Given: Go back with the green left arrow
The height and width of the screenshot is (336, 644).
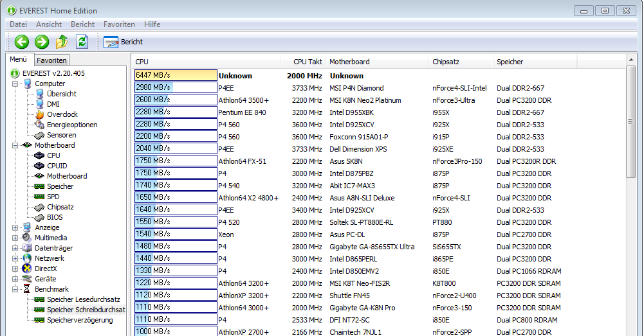Looking at the screenshot, I should coord(22,41).
